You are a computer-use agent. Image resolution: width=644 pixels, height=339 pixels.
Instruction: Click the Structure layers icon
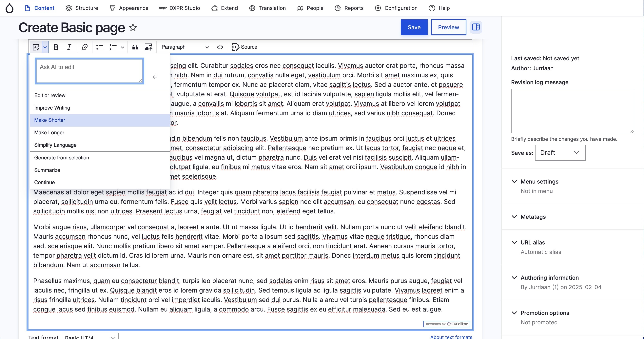[x=68, y=8]
